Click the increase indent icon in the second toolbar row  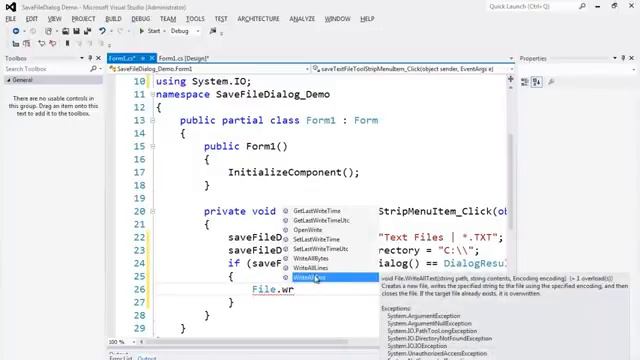[27, 43]
